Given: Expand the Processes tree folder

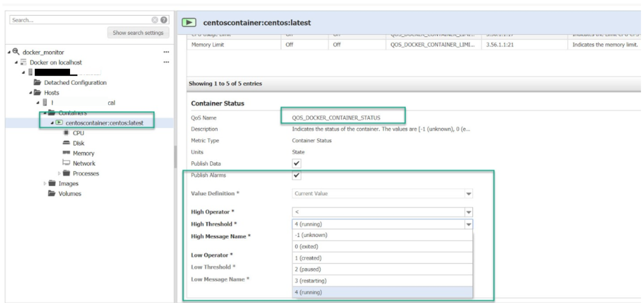Looking at the screenshot, I should tap(59, 173).
